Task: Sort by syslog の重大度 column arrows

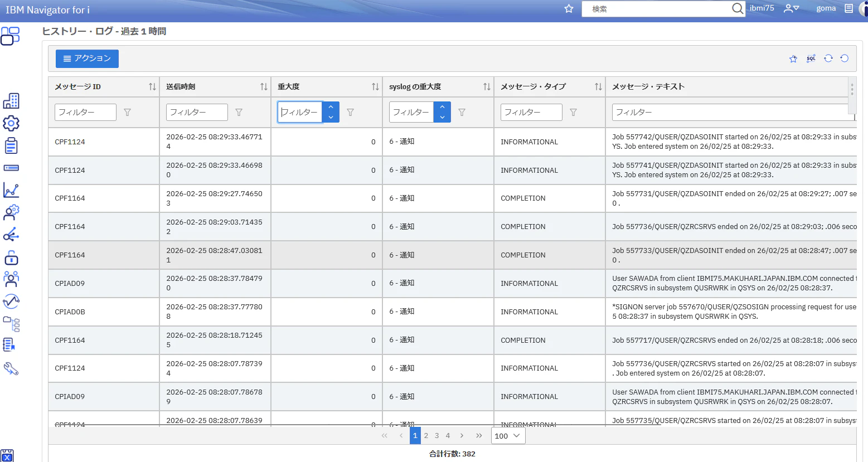Action: click(487, 87)
